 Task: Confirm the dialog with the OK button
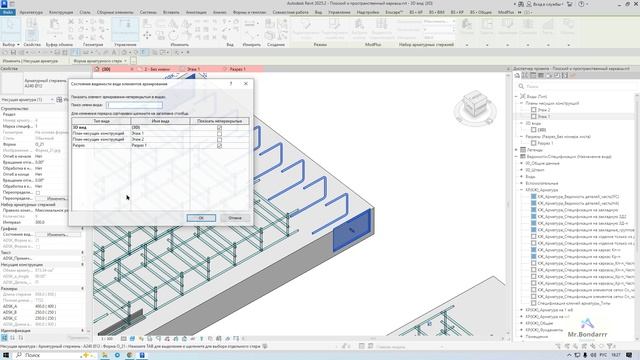201,218
